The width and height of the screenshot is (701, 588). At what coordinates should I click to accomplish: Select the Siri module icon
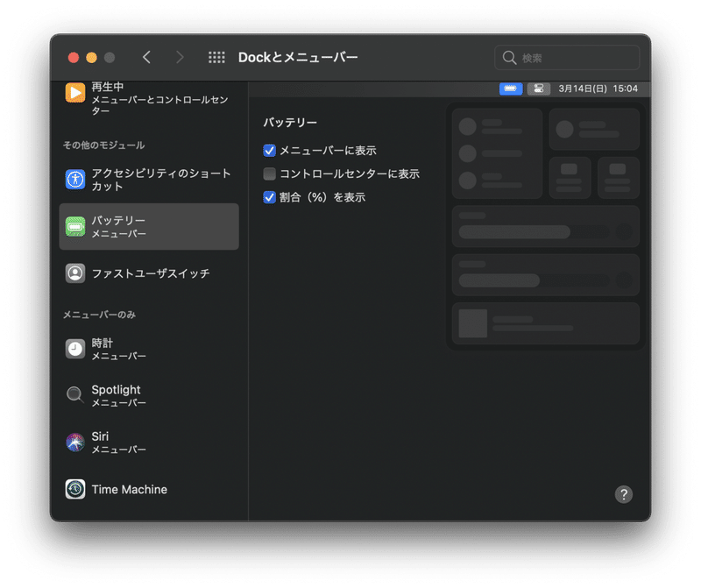point(74,442)
